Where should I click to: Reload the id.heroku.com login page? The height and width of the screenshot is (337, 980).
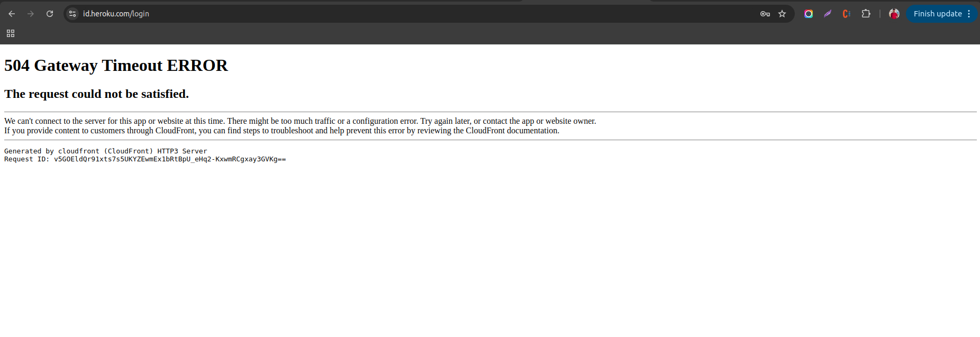(x=50, y=14)
